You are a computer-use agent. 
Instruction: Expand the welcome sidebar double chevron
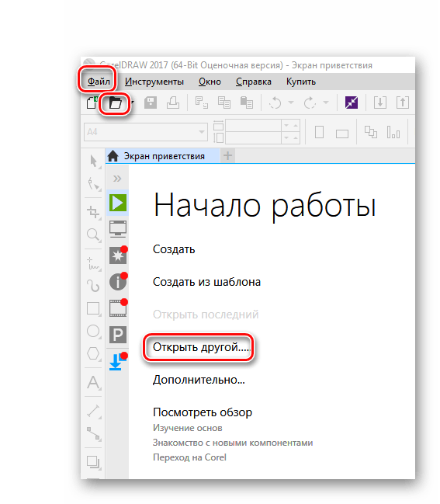click(x=117, y=179)
